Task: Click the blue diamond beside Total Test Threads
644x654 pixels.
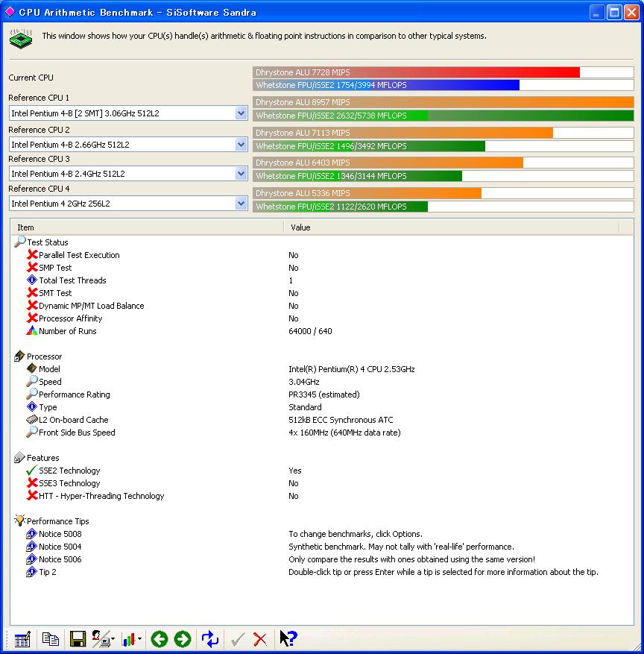Action: (x=32, y=280)
